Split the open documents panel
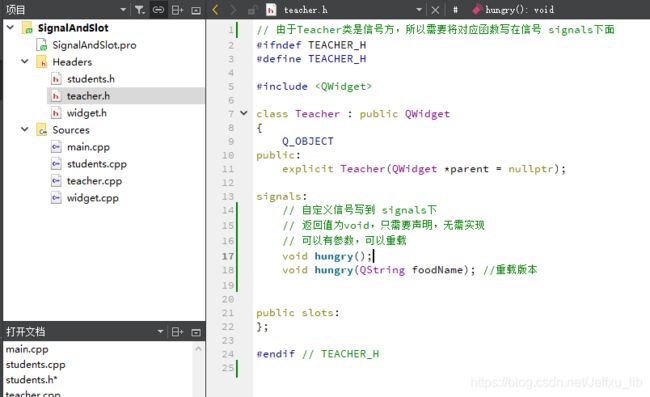 pos(177,332)
